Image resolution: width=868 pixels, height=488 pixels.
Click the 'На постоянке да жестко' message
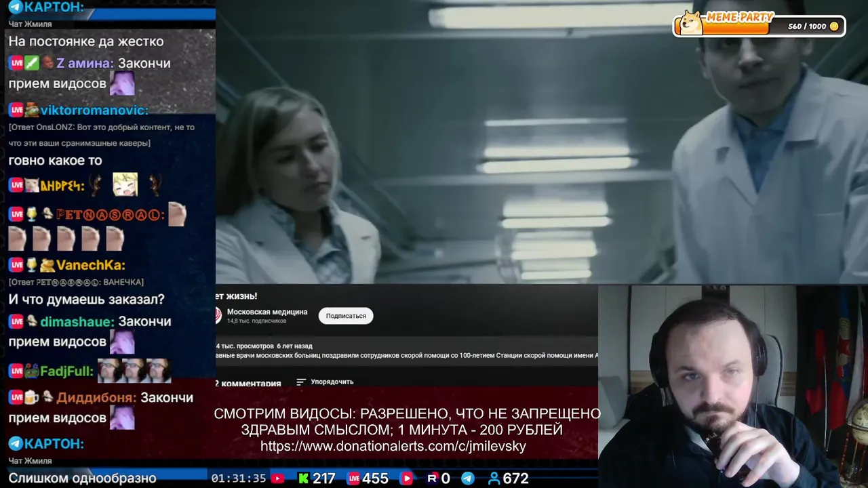[x=86, y=41]
